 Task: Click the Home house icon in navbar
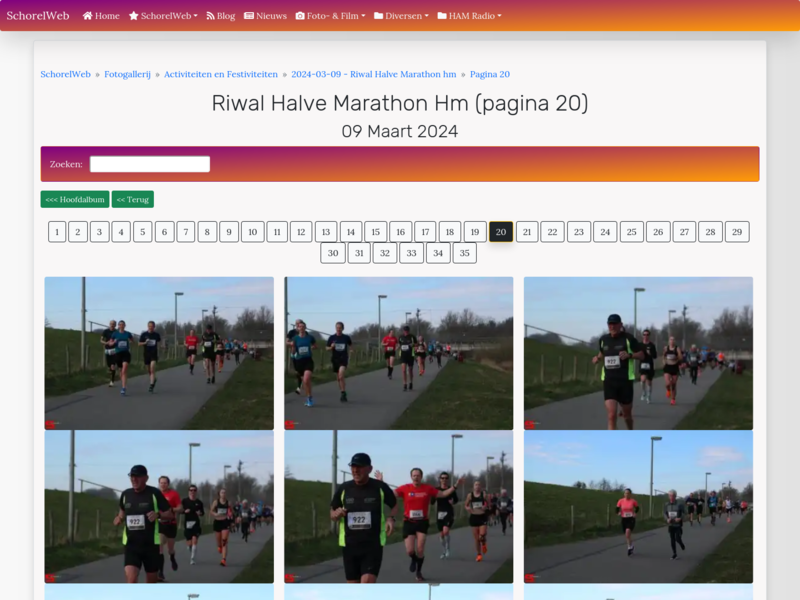click(x=88, y=16)
